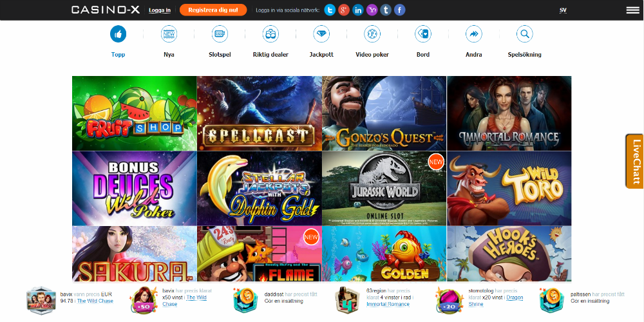Select the Andra arrow icon
Screen dimensions: 644x322
[x=474, y=34]
